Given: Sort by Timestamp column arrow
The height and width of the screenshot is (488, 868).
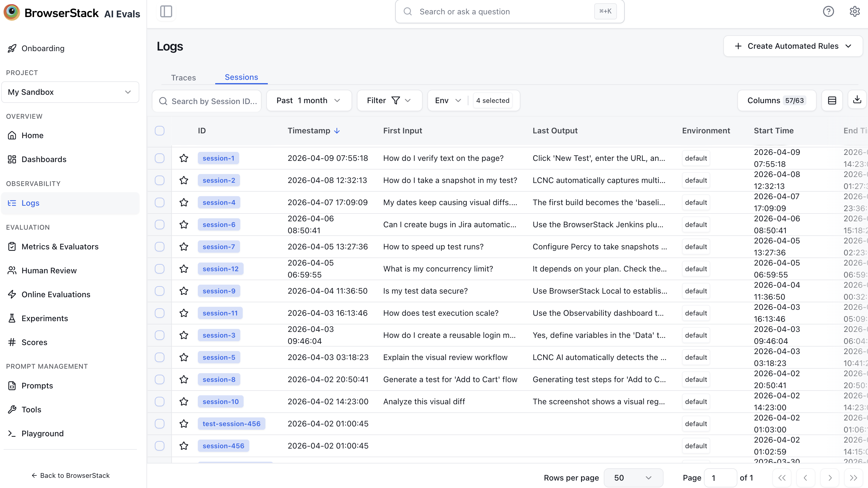Looking at the screenshot, I should coord(337,131).
